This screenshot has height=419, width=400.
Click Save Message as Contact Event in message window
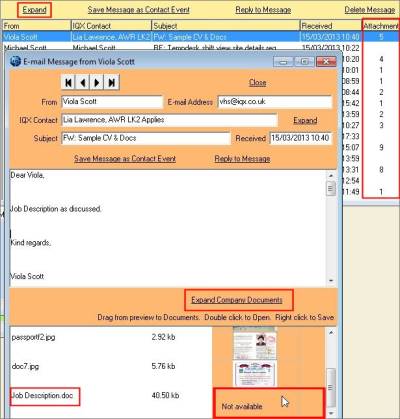[x=125, y=159]
